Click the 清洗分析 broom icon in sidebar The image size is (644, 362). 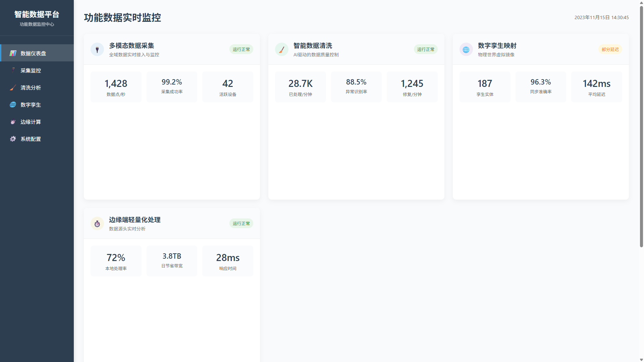13,88
